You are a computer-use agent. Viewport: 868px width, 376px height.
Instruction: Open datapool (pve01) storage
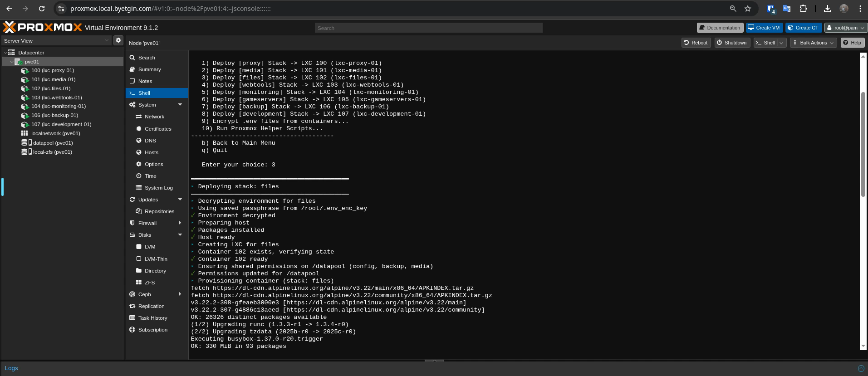click(53, 143)
